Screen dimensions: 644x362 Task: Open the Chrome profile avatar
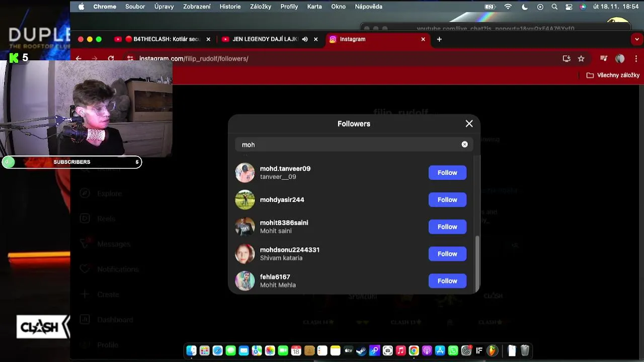coord(620,59)
